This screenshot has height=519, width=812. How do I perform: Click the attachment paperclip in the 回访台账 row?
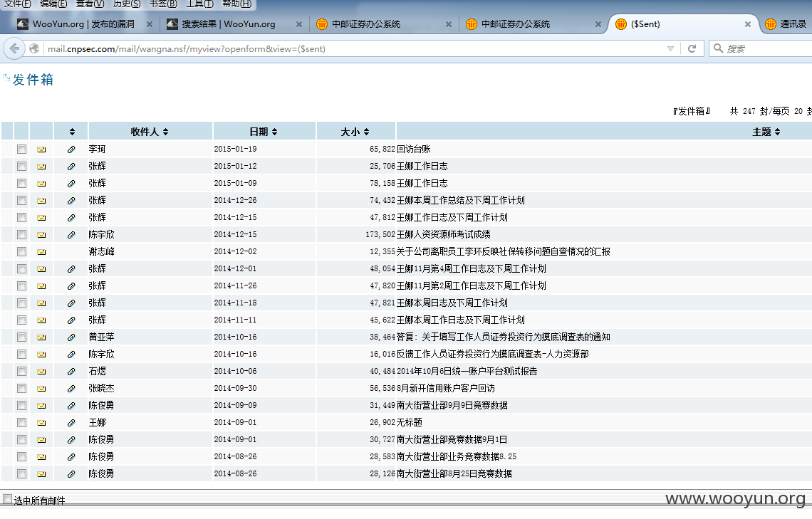(x=71, y=150)
